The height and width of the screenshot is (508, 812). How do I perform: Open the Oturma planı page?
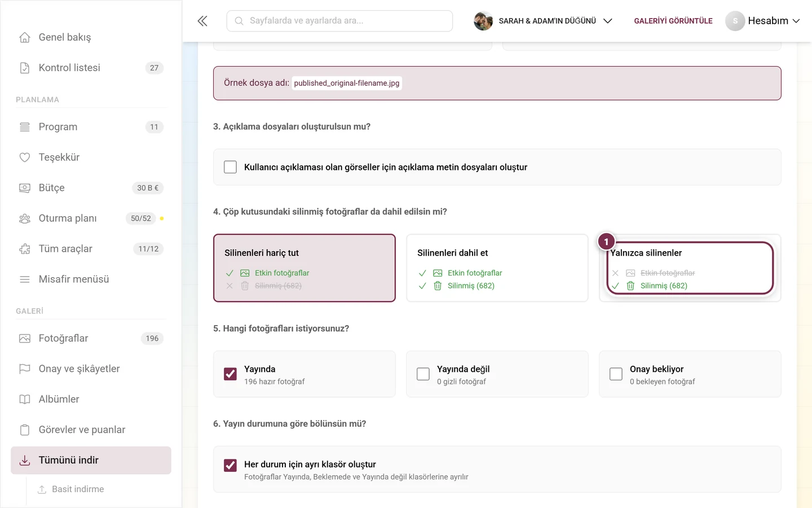(x=91, y=218)
